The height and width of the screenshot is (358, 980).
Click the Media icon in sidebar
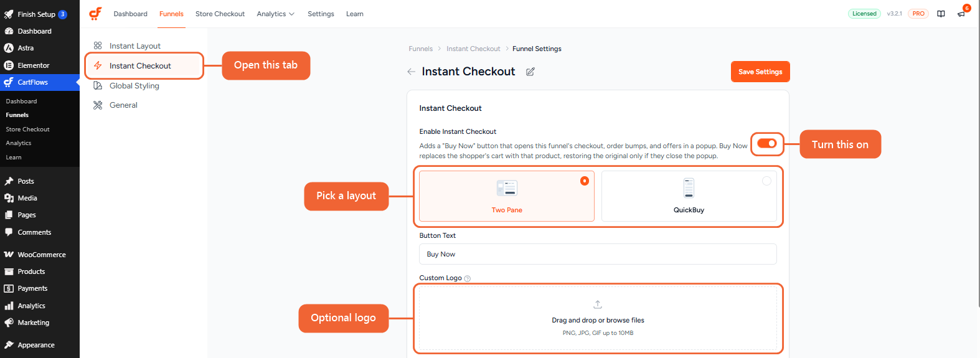pyautogui.click(x=9, y=198)
